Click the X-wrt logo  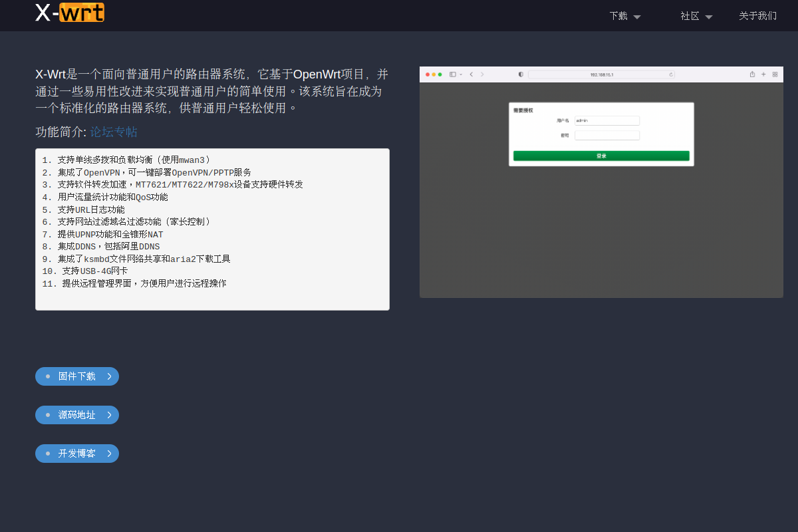(x=70, y=13)
